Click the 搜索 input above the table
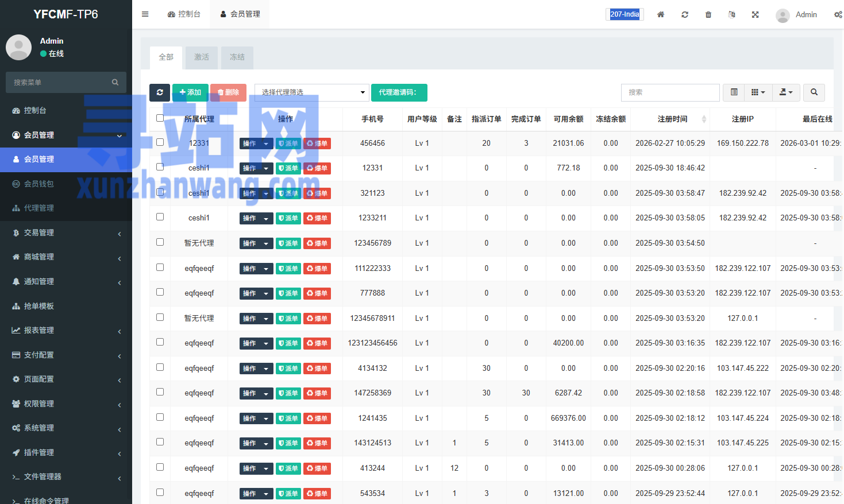The height and width of the screenshot is (504, 844). (x=670, y=92)
